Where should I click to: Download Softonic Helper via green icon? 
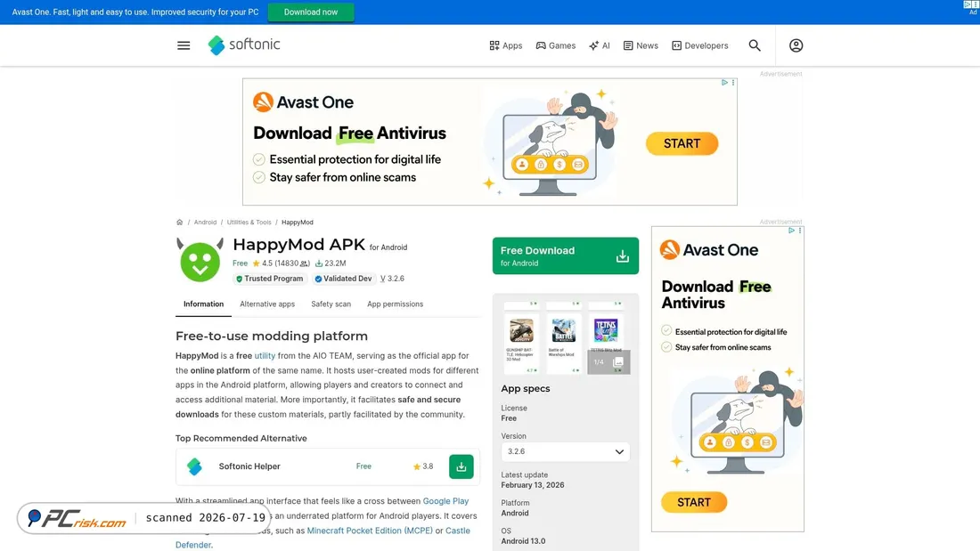461,466
